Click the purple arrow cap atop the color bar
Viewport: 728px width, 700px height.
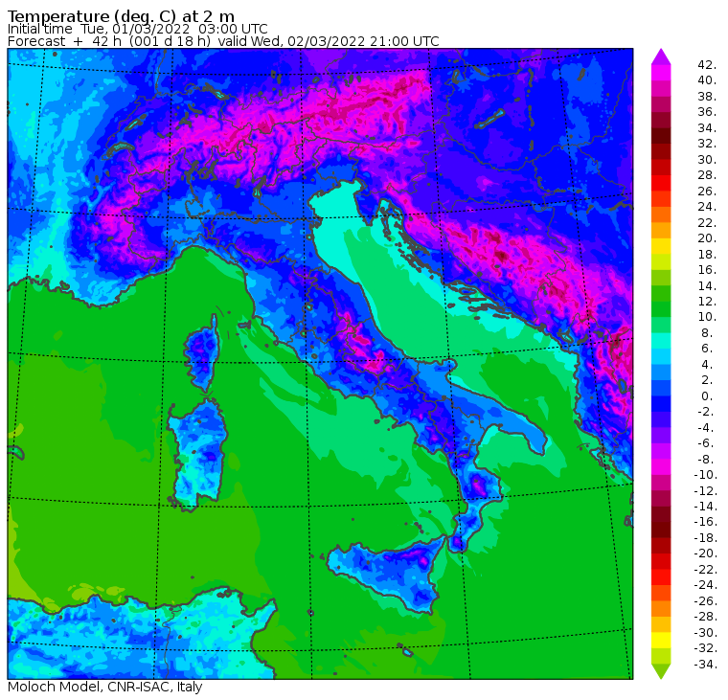point(661,56)
